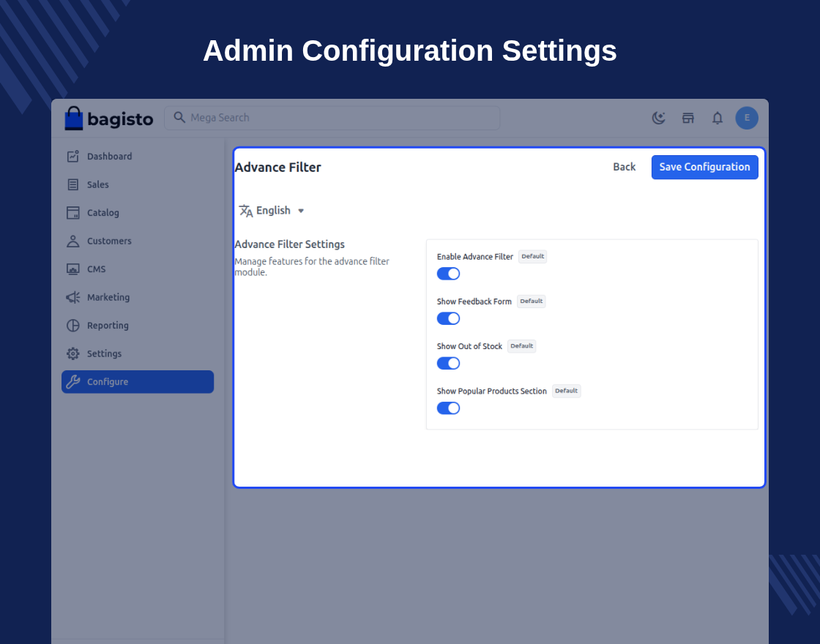Click the bagisto logo
The image size is (820, 644).
109,118
